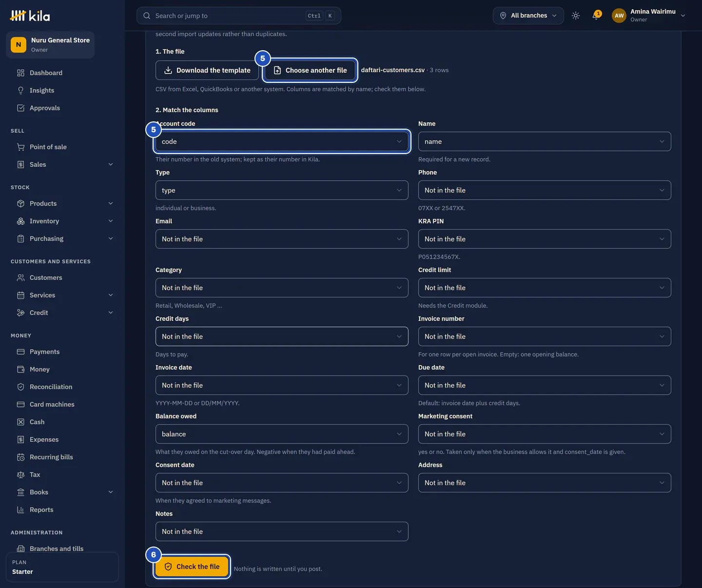Click the Insights lightbulb icon
The height and width of the screenshot is (588, 702).
click(x=20, y=91)
